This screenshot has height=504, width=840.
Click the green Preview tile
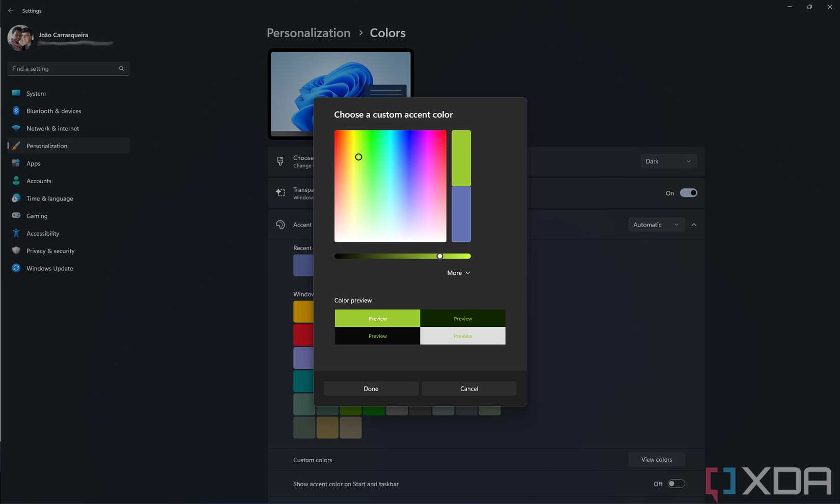(x=377, y=318)
